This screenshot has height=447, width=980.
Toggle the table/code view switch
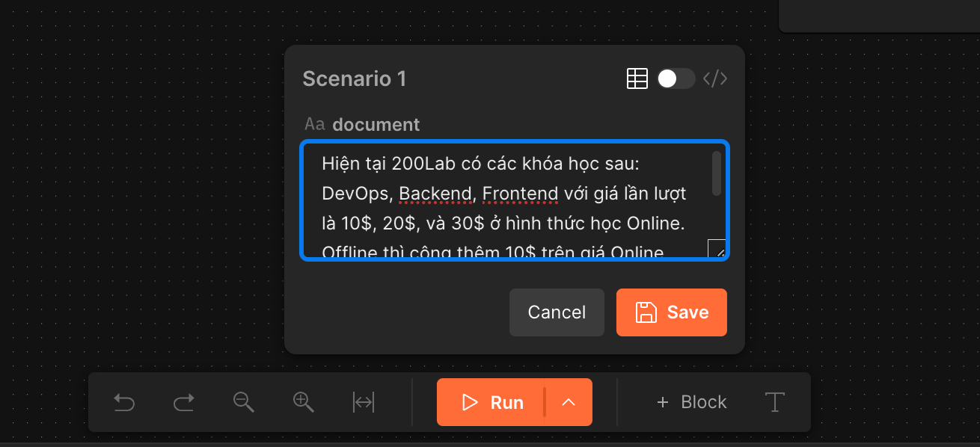676,78
